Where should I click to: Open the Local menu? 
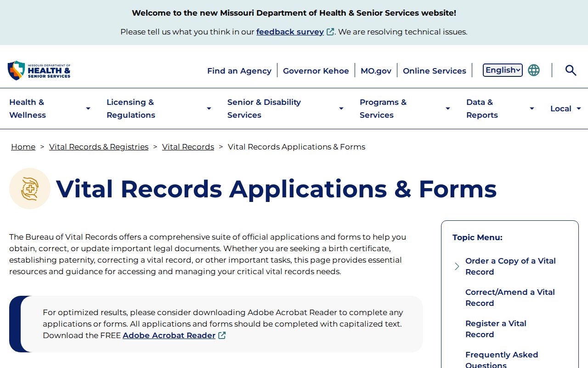pyautogui.click(x=561, y=109)
